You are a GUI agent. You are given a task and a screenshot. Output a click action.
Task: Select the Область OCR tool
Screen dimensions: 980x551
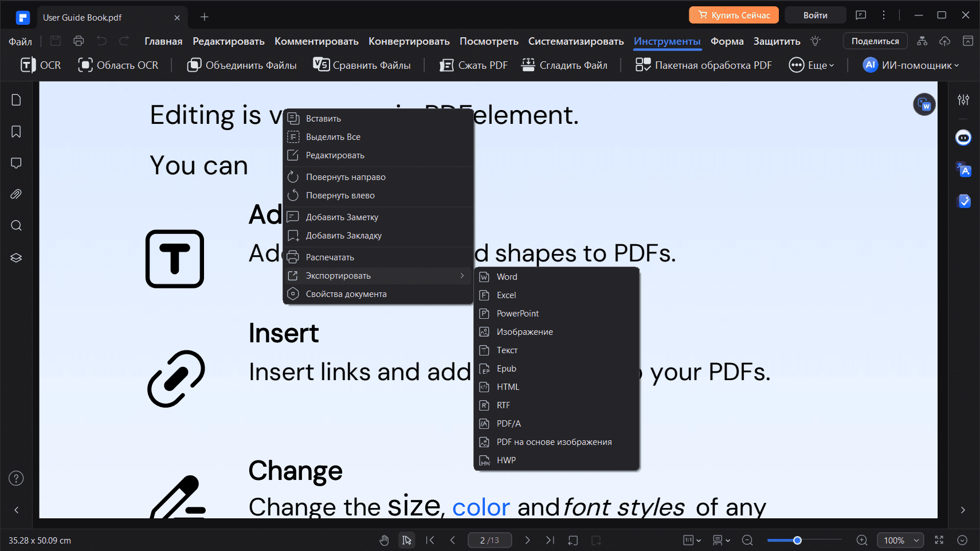coord(118,65)
